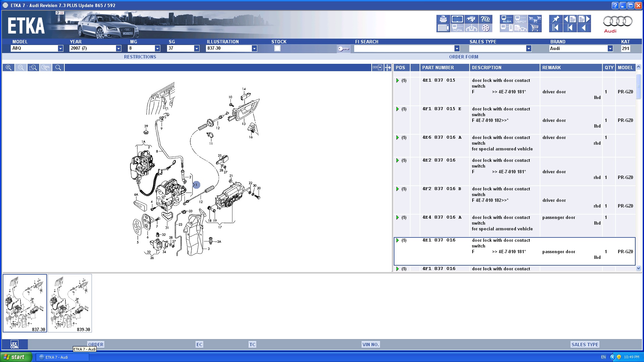Open the ETKA menu icon in title bar

5,5
